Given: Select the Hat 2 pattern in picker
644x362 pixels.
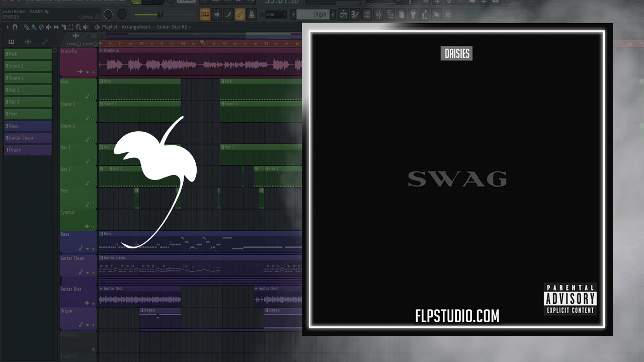Looking at the screenshot, I should coord(28,102).
